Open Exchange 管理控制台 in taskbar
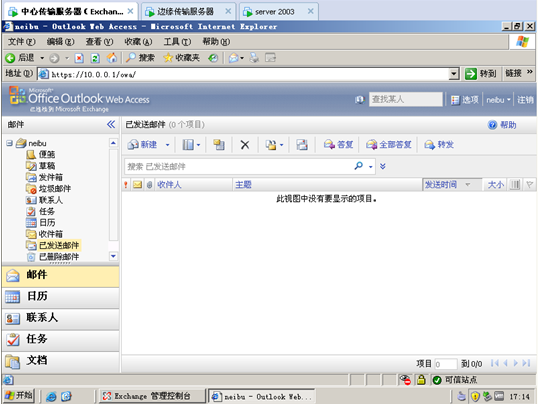Screen dimensions: 538x404 152,396
